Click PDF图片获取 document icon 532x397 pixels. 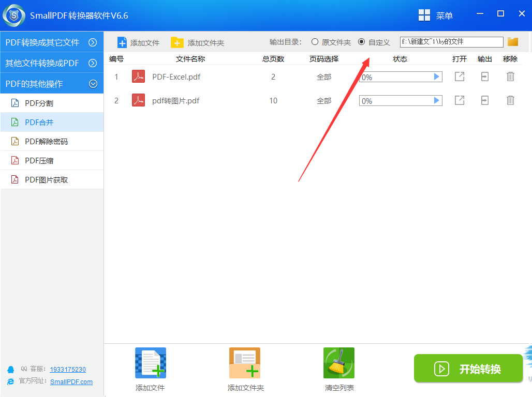pos(15,179)
